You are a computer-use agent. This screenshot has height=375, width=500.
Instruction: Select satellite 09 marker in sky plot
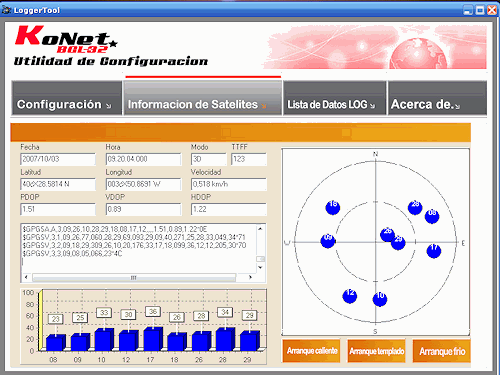point(328,241)
